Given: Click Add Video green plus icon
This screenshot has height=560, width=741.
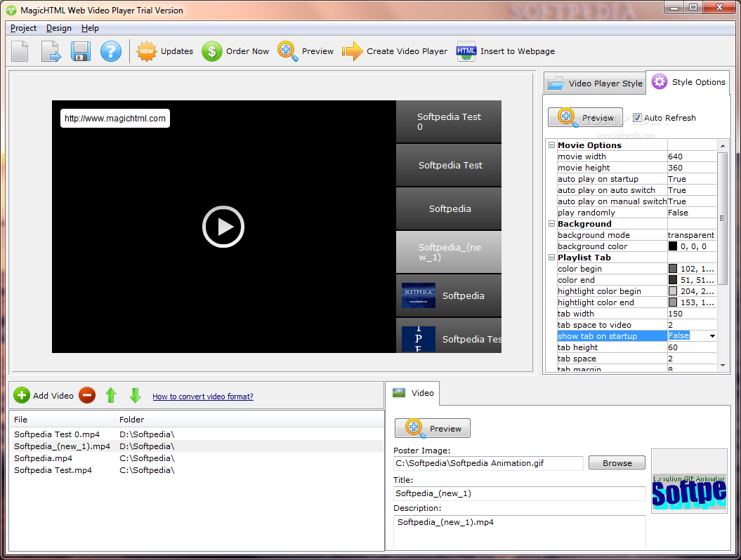Looking at the screenshot, I should coord(21,395).
